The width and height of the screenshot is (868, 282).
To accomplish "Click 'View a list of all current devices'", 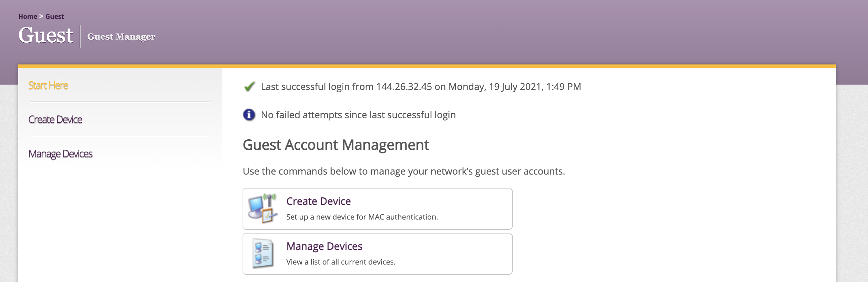I will click(x=341, y=262).
